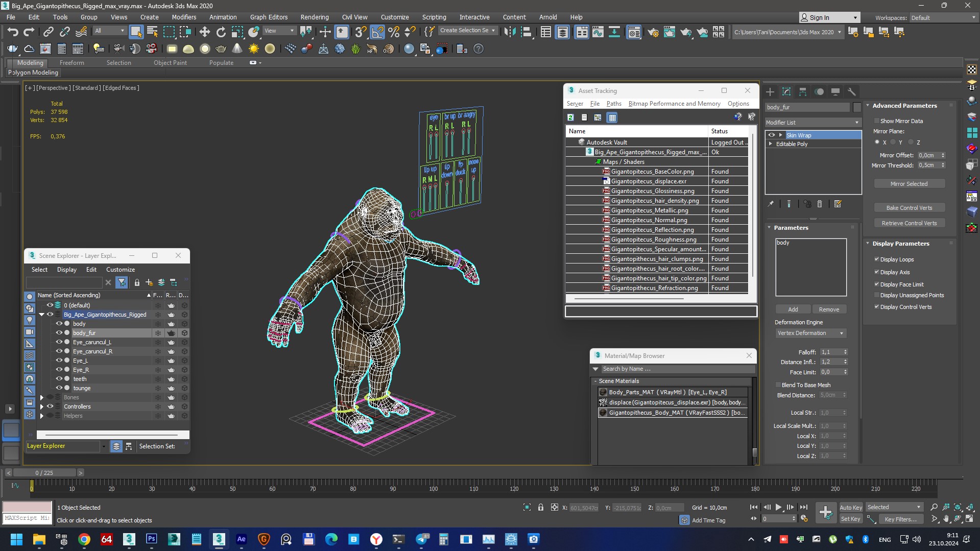Click the Windows Start button

[x=16, y=539]
